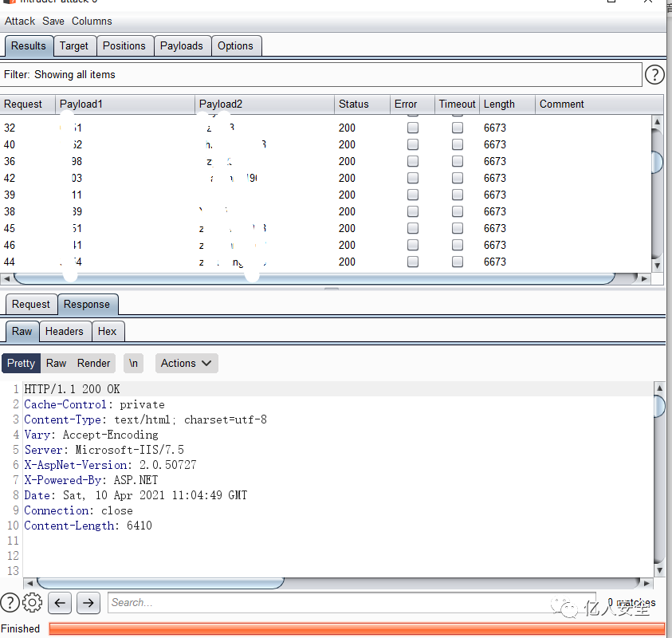Switch to the Target tab

tap(74, 46)
